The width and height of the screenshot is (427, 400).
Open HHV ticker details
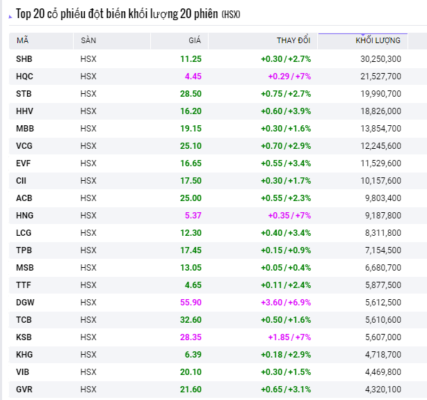point(24,111)
